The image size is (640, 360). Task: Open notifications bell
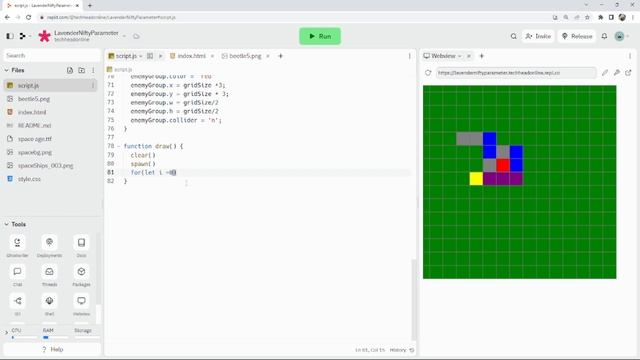point(604,36)
